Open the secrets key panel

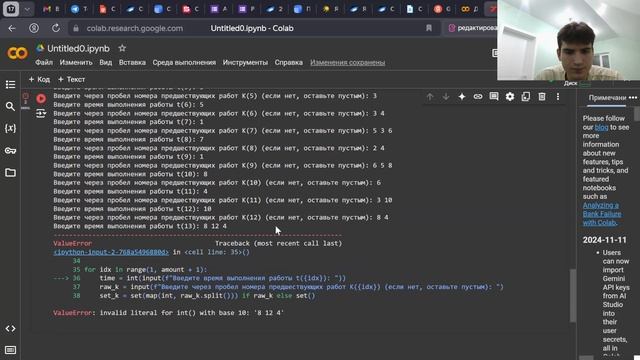point(10,151)
